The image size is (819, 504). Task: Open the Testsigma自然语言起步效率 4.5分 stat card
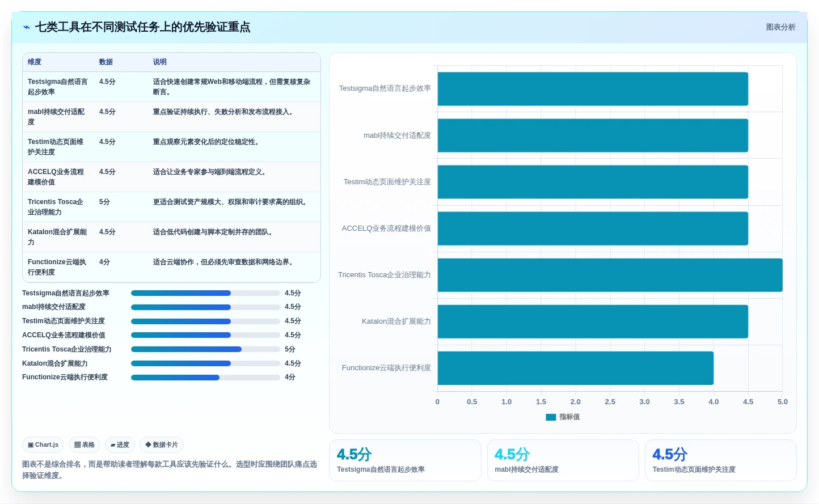pos(405,460)
